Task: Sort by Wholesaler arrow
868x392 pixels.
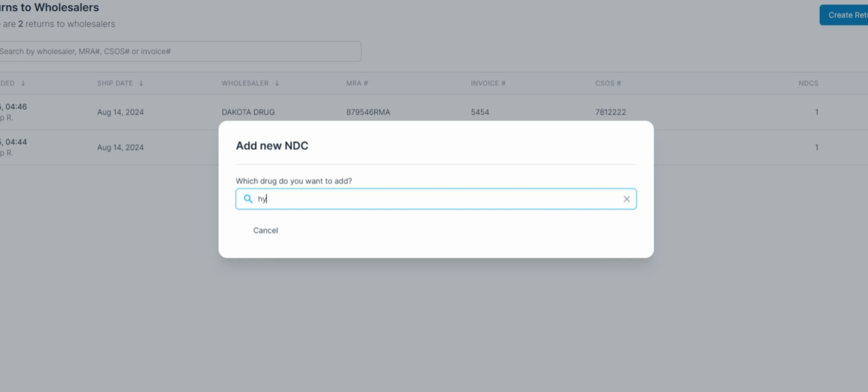Action: pos(277,83)
